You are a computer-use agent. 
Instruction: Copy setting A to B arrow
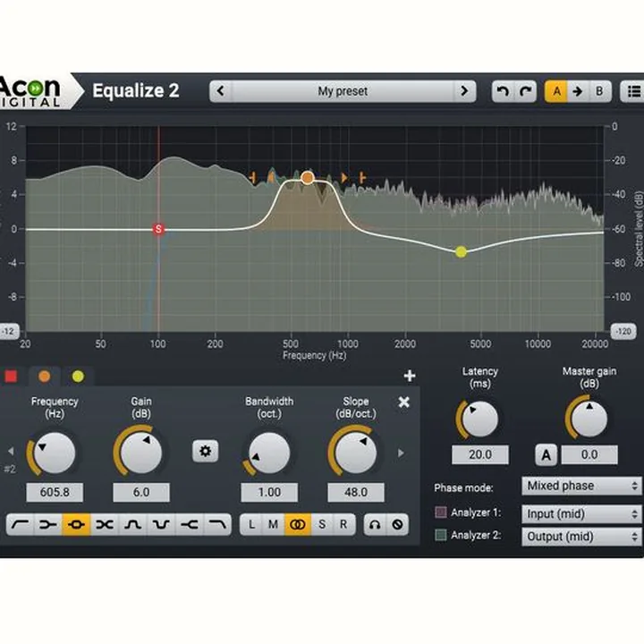point(578,91)
